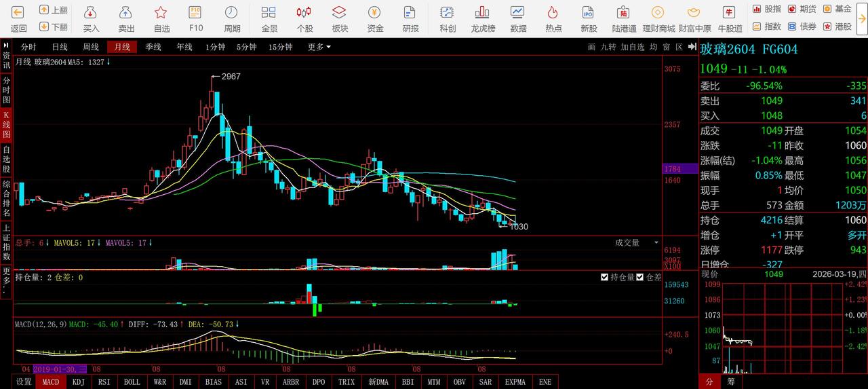Select the 周期 clock icon

coord(232,12)
